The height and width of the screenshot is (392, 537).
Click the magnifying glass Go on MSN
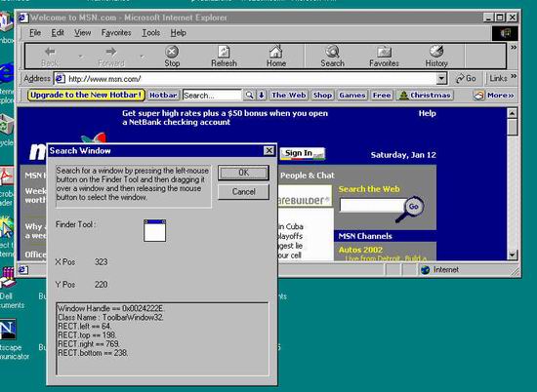(x=413, y=207)
